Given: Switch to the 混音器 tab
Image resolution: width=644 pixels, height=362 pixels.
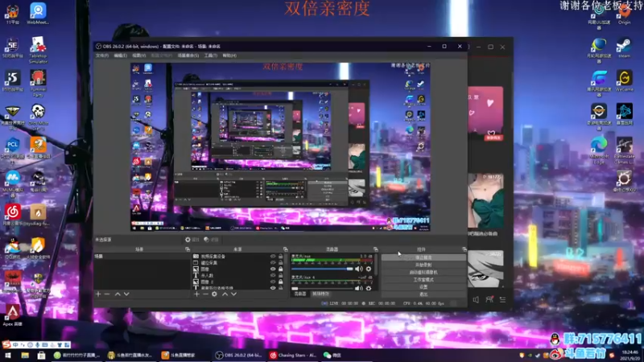Looking at the screenshot, I should point(300,294).
